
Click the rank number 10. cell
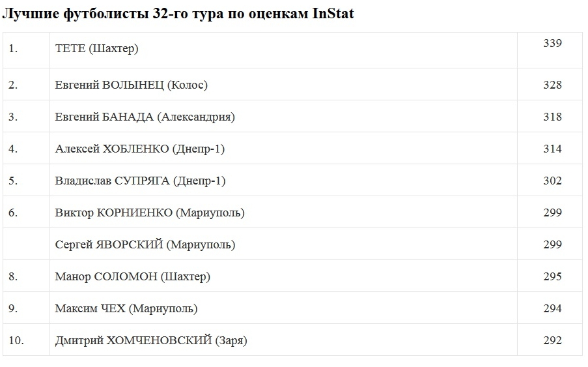click(16, 341)
